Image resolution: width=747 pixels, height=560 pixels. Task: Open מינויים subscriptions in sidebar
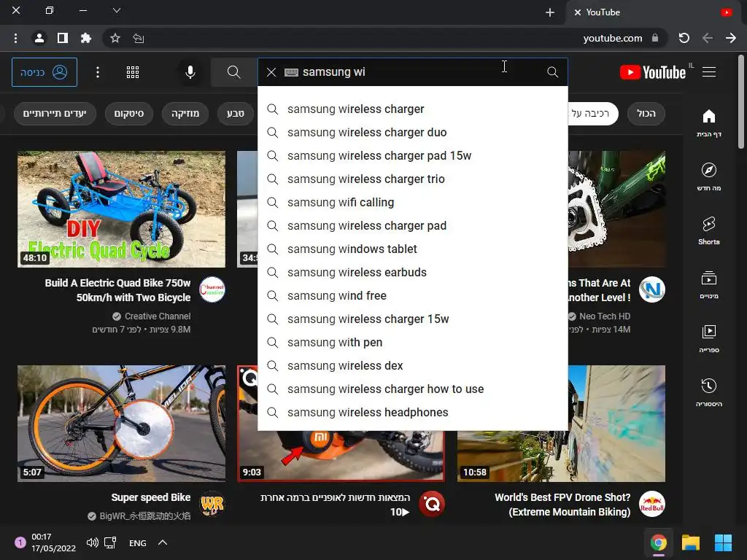click(x=709, y=285)
